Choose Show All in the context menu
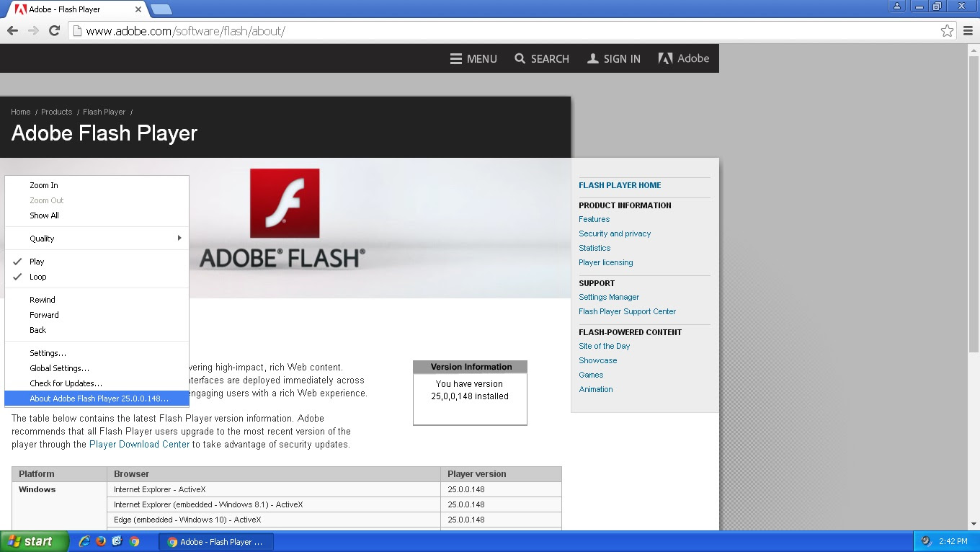 click(97, 215)
